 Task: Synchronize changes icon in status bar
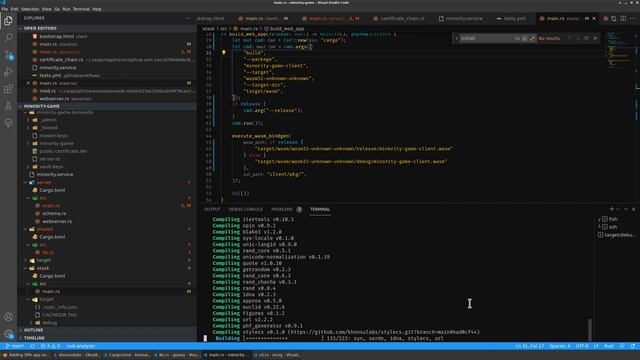click(x=32, y=346)
